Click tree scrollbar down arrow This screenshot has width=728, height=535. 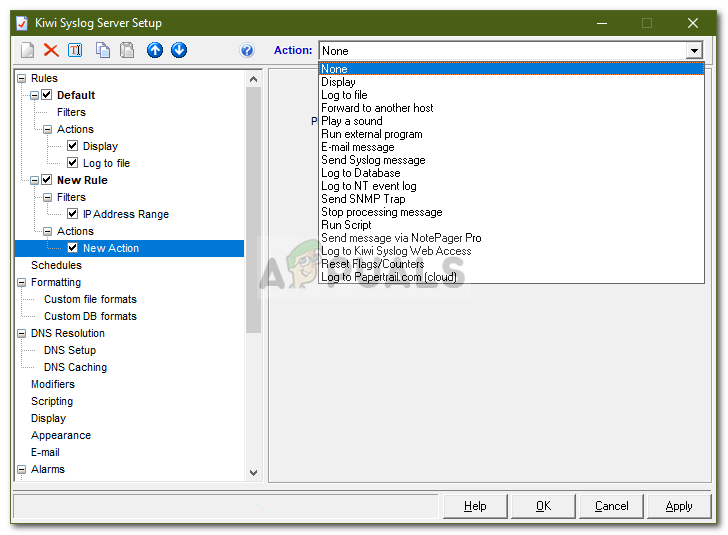(254, 473)
